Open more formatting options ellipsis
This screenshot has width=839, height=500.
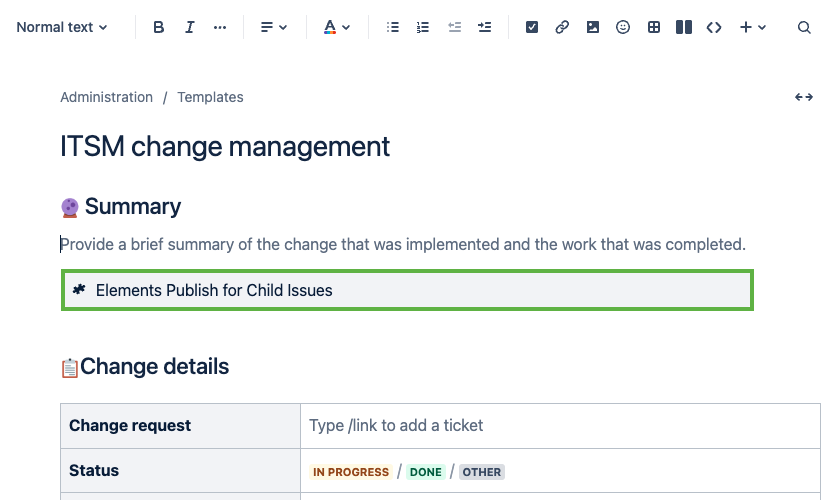(220, 27)
